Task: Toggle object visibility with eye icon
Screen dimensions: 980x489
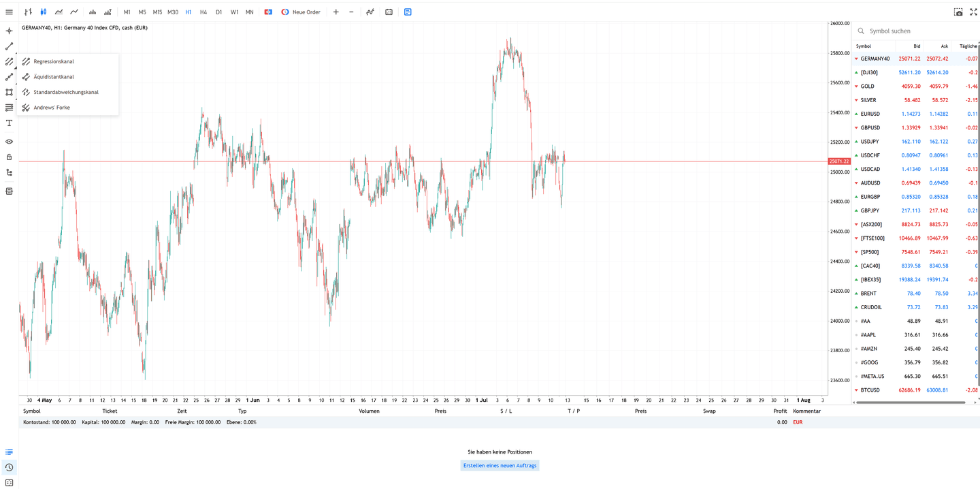Action: [x=9, y=142]
